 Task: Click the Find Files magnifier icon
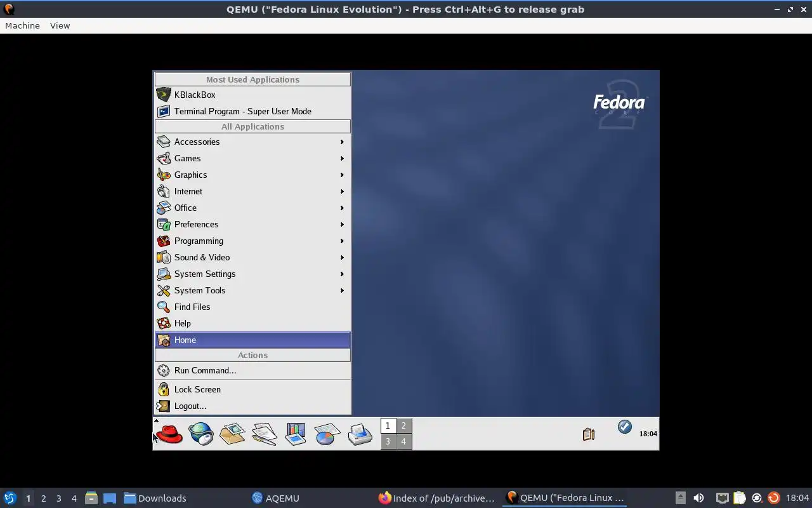pyautogui.click(x=164, y=307)
